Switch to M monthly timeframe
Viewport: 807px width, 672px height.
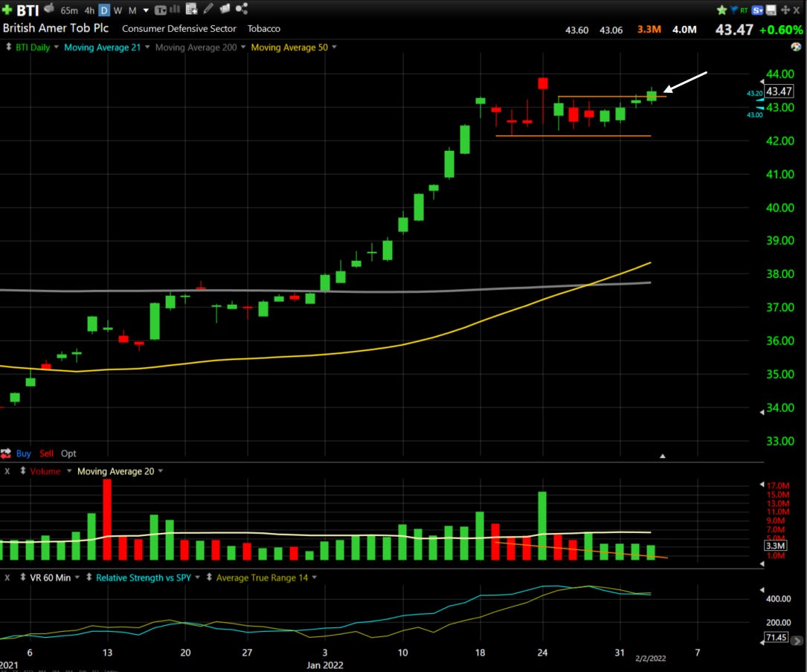coord(132,10)
